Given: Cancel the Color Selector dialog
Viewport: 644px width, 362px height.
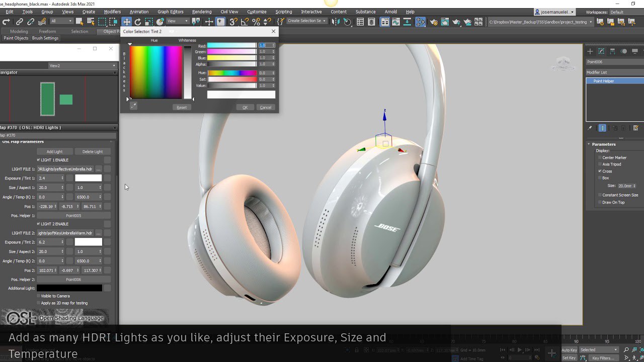Looking at the screenshot, I should [x=266, y=107].
